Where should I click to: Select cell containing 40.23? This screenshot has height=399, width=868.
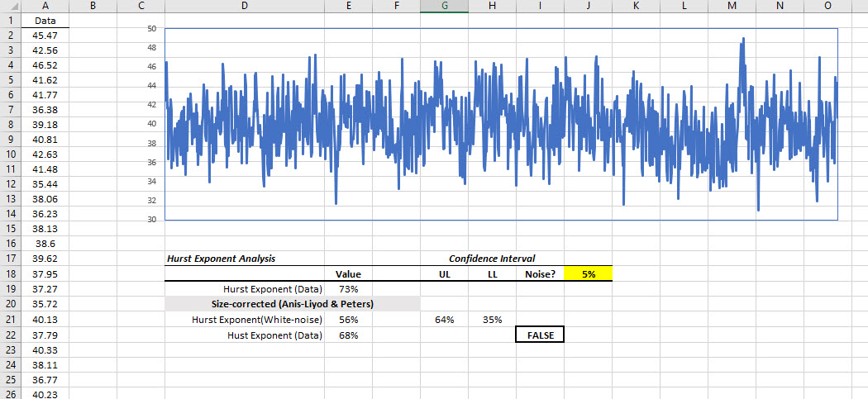[45, 394]
